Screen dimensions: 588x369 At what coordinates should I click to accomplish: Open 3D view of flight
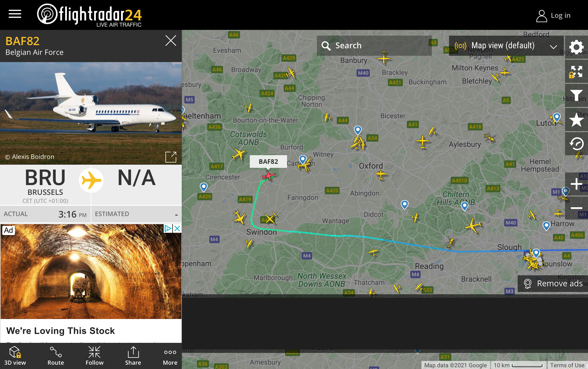(x=15, y=356)
